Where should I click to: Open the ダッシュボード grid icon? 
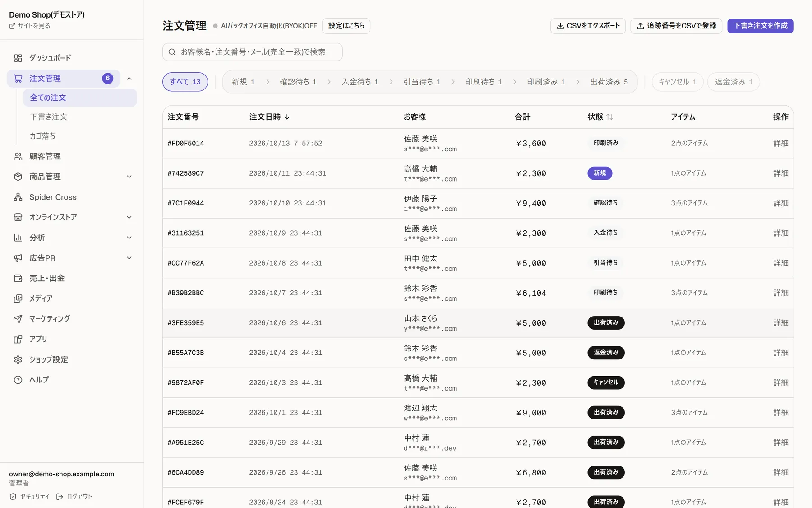point(18,58)
